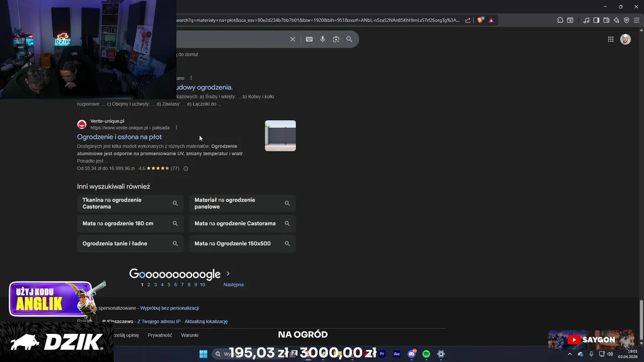Open Discord from the taskbar
The width and height of the screenshot is (644, 362).
click(x=412, y=354)
